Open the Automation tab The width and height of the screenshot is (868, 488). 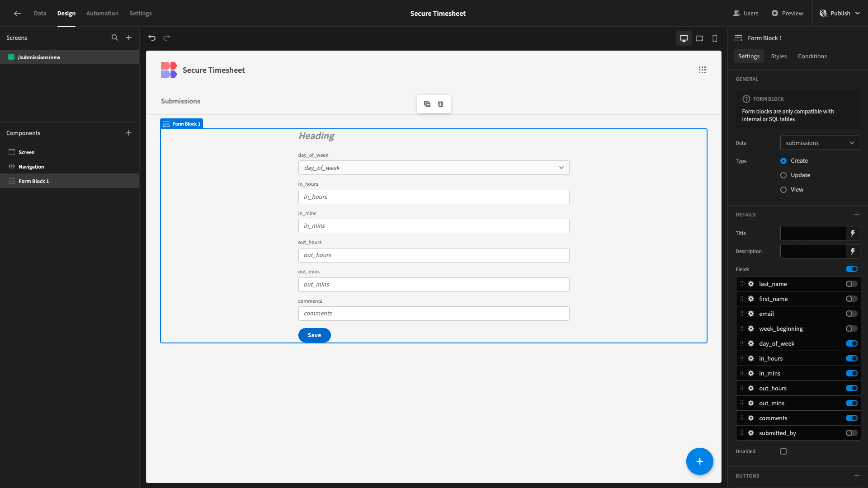tap(103, 13)
